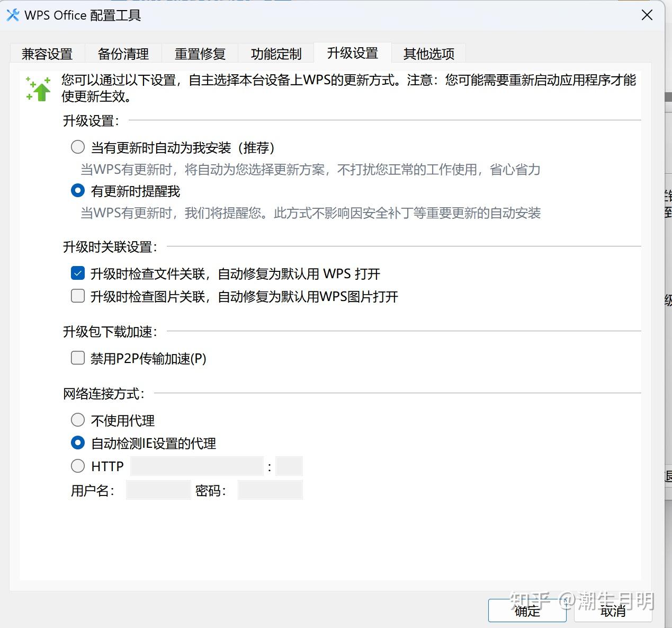
Task: Choose the 不使用代理 network option
Action: tap(78, 420)
